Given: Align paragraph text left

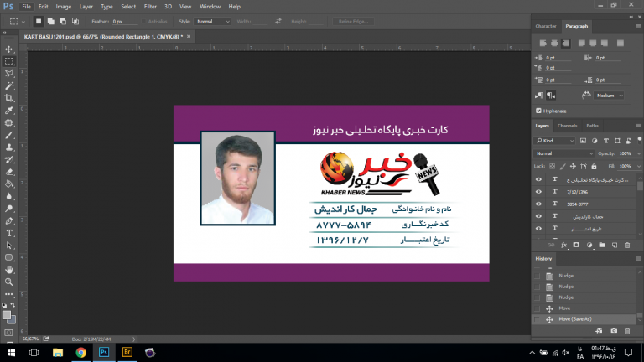Looking at the screenshot, I should pyautogui.click(x=543, y=43).
